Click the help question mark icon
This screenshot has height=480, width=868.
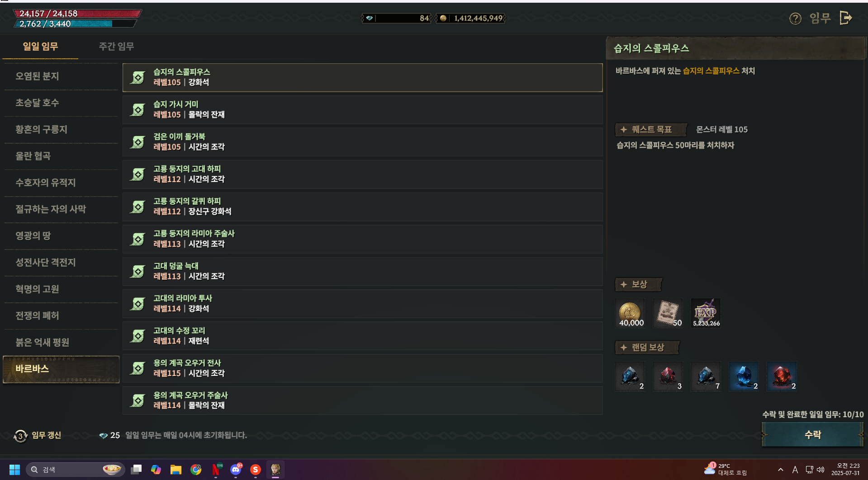pos(795,19)
